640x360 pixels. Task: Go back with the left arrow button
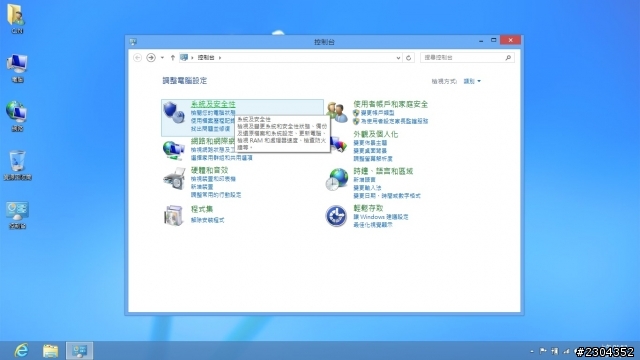pyautogui.click(x=138, y=58)
